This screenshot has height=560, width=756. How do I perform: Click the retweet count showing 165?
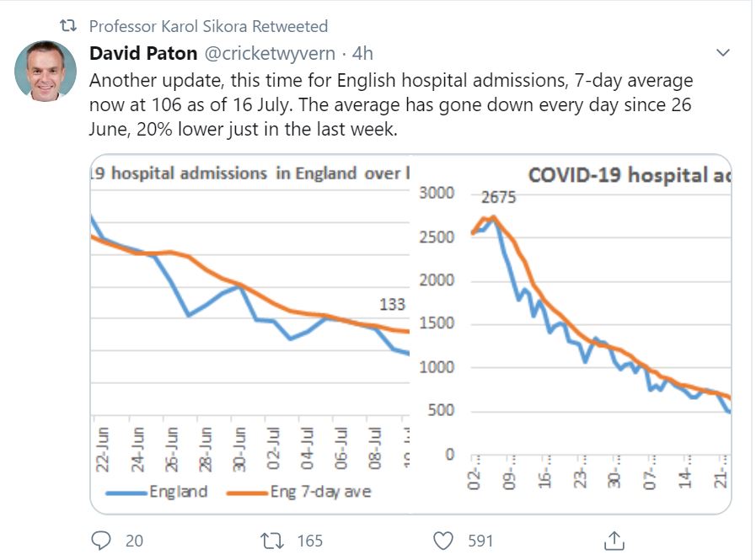[x=310, y=541]
